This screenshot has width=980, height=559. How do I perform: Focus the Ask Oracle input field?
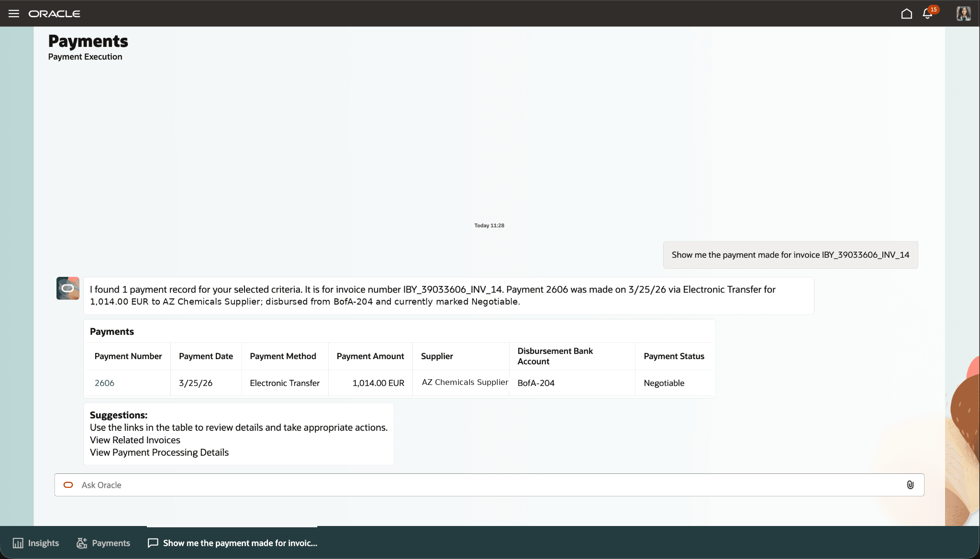point(489,485)
